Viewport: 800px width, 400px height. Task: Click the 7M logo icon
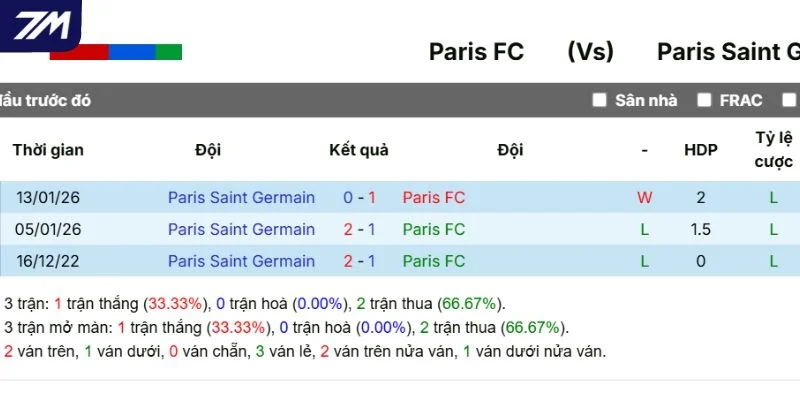coord(40,25)
